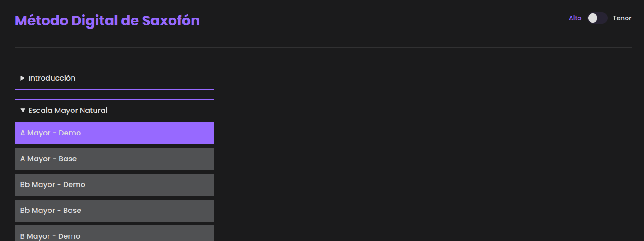Click the Introducción label text

(52, 78)
